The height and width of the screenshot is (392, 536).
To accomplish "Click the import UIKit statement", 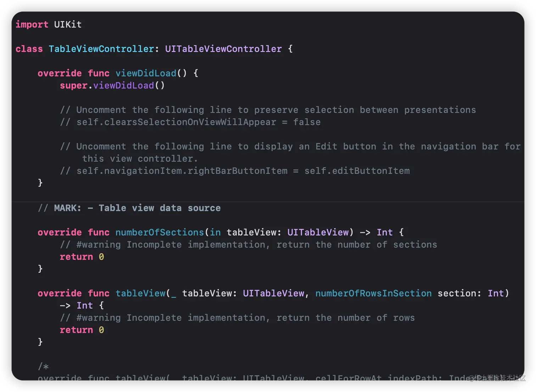I will coord(48,24).
